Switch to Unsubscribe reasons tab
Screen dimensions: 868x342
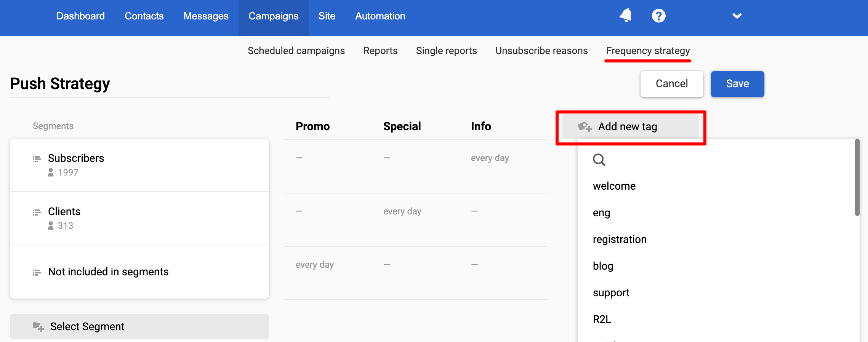[541, 51]
